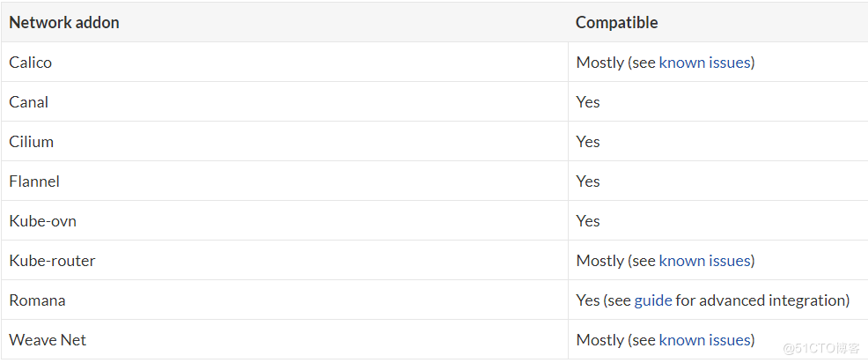Select the Kube-ovn cell
The height and width of the screenshot is (363, 868).
[284, 220]
